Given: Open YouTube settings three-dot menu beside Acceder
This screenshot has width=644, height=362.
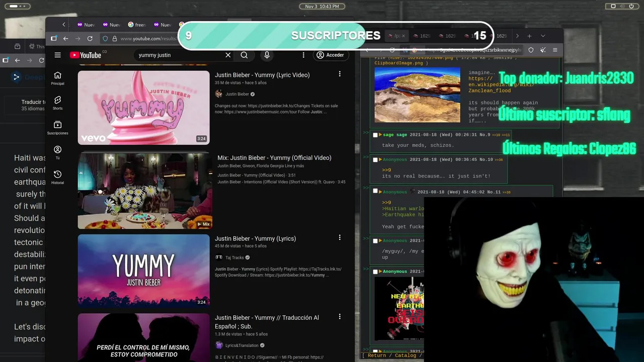Looking at the screenshot, I should click(303, 55).
